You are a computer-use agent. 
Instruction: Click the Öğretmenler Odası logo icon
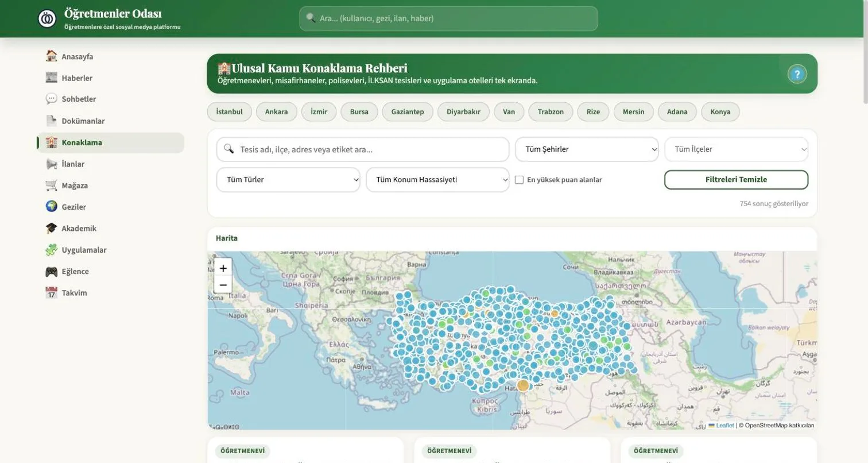(x=47, y=18)
